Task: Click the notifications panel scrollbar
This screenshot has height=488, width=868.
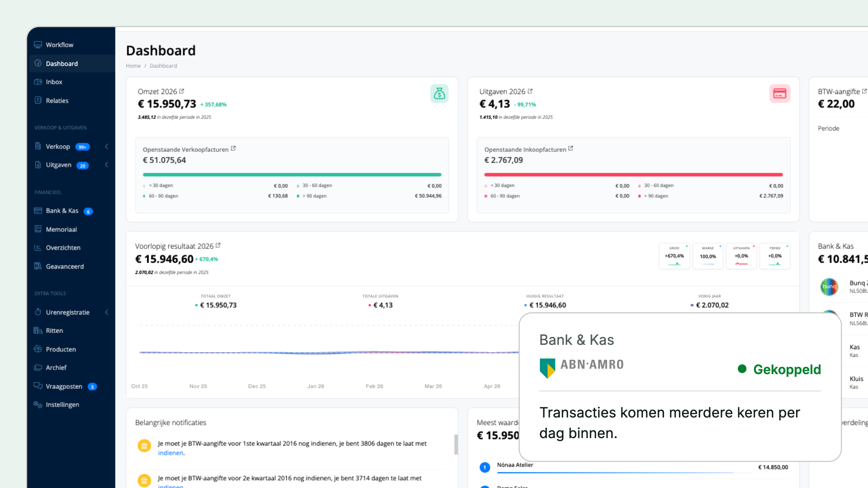Action: tap(456, 444)
